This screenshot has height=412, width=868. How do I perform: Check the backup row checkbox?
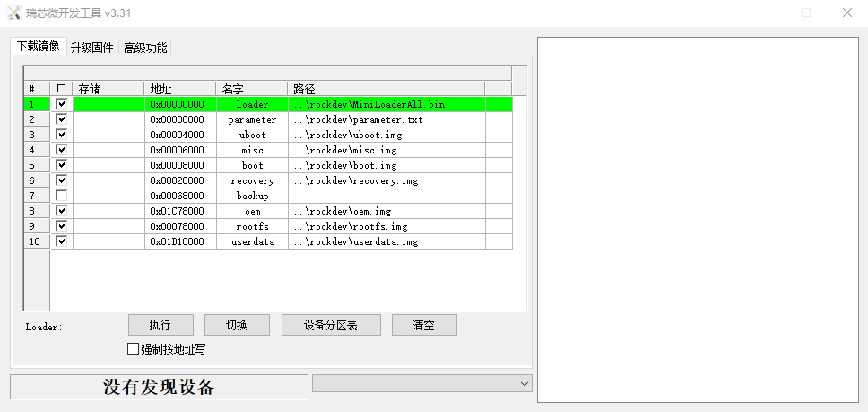(62, 196)
